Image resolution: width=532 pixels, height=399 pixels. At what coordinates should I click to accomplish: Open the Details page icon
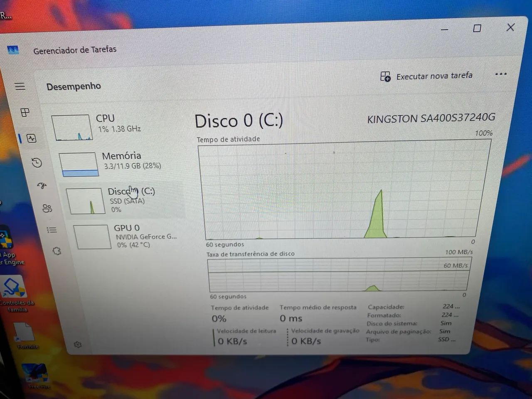click(x=52, y=230)
